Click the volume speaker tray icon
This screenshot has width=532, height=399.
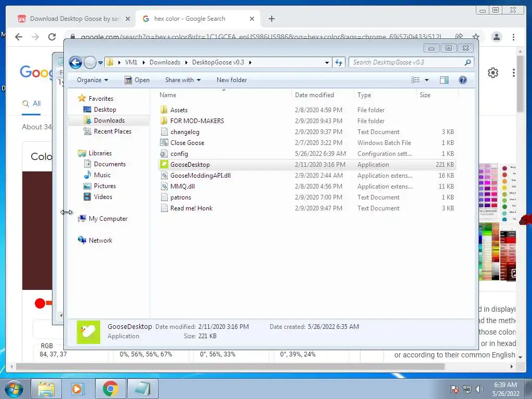point(480,389)
